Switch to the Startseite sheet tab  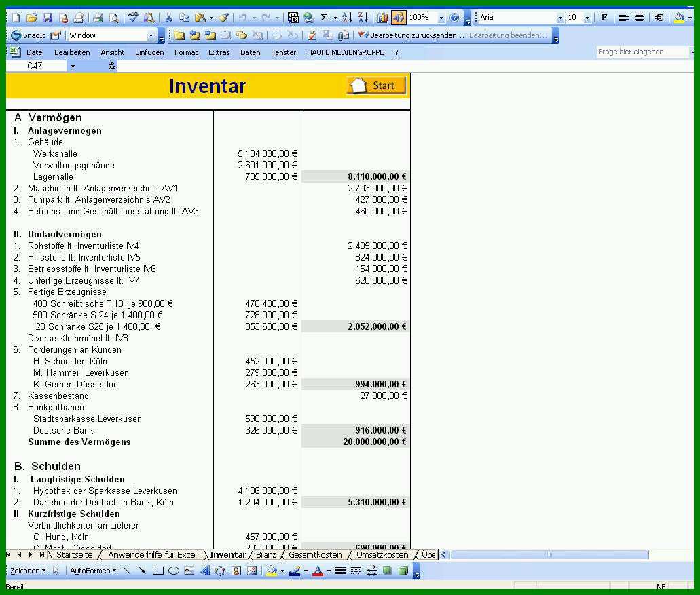pos(74,554)
